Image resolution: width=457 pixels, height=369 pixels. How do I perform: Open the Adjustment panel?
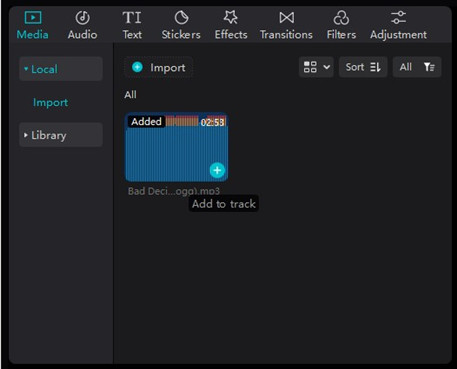click(398, 26)
